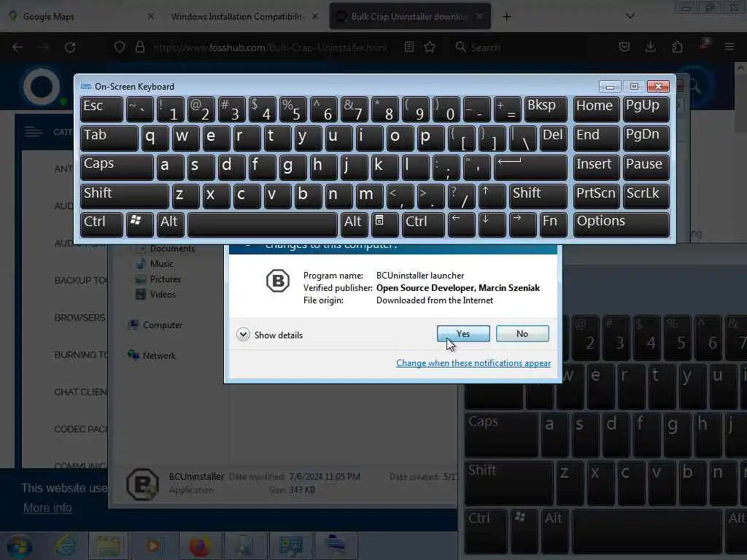The height and width of the screenshot is (560, 747).
Task: Open a new browser tab
Action: (x=506, y=17)
